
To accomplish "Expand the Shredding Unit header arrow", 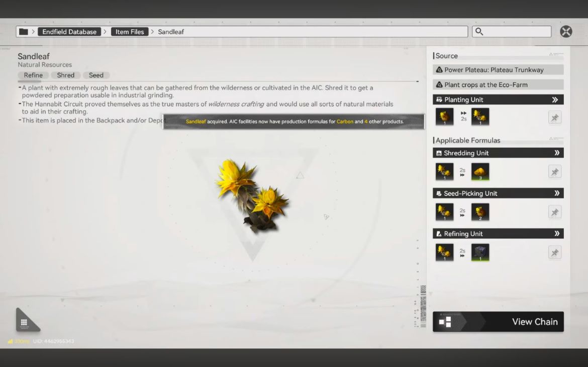I will pyautogui.click(x=557, y=153).
